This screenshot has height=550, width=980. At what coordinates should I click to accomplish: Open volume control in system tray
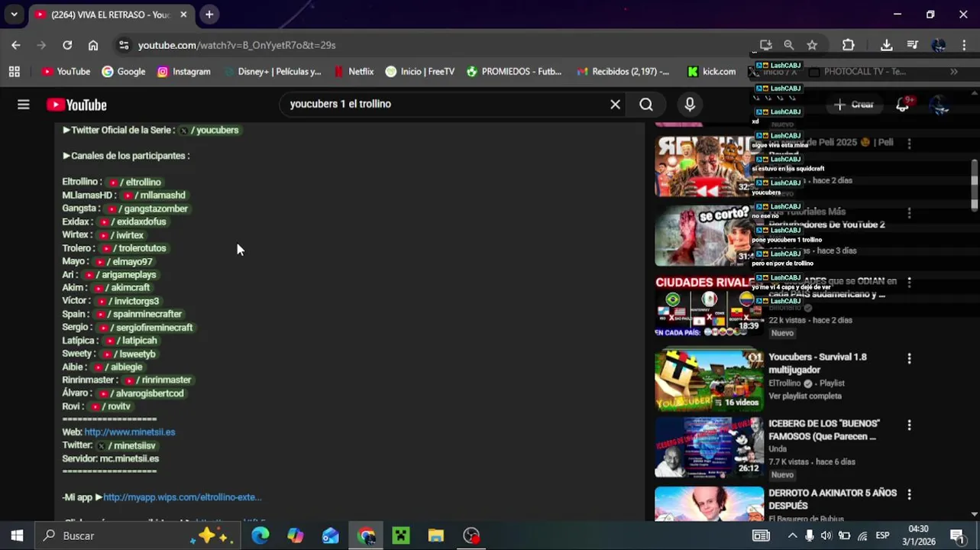[x=826, y=535]
